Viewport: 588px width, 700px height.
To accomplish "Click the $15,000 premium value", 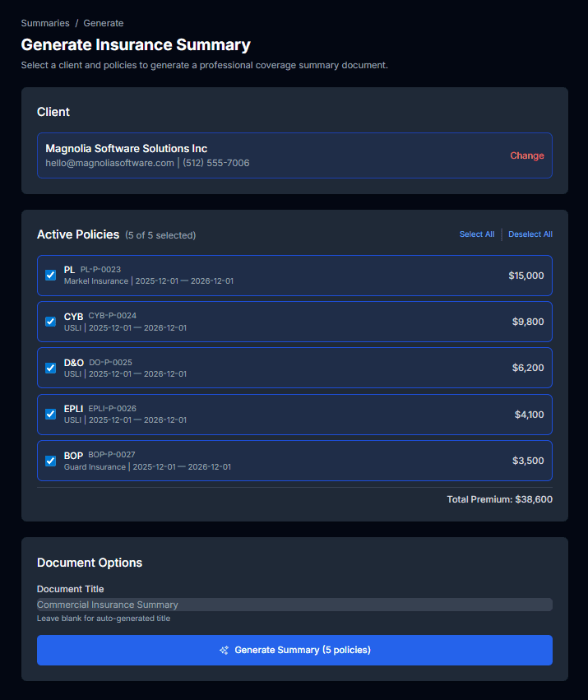I will coord(525,275).
